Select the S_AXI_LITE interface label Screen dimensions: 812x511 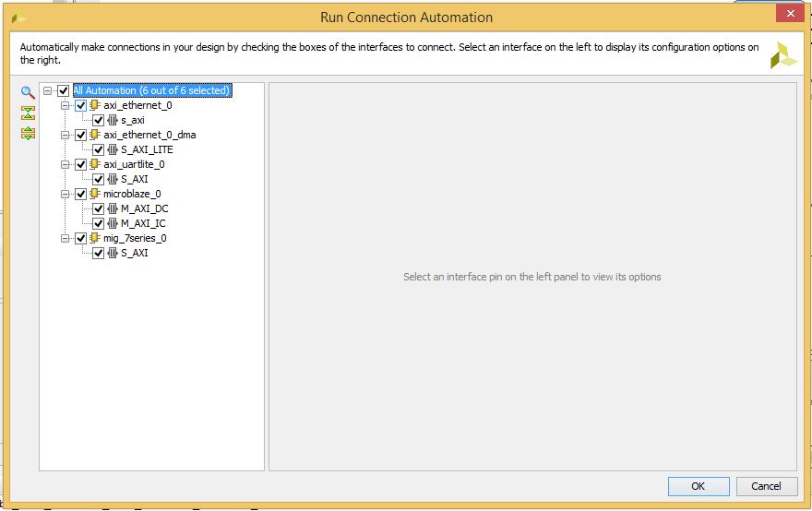[x=147, y=149]
